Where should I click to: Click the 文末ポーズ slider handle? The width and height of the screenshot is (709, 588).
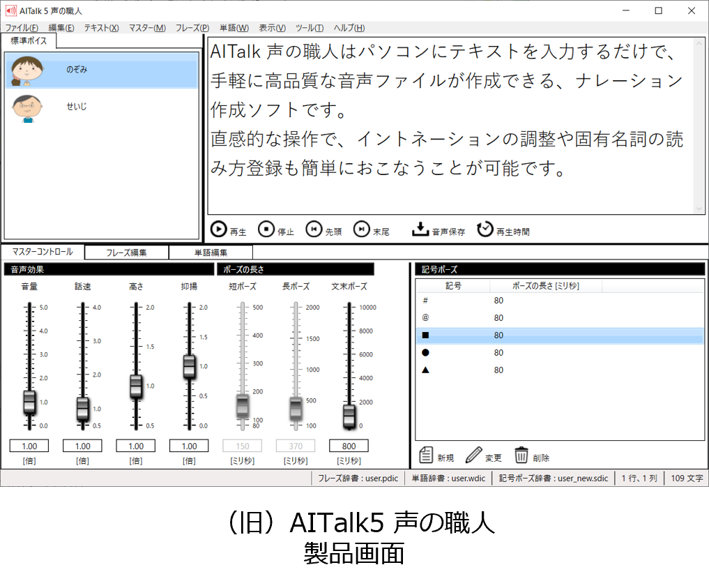click(x=349, y=416)
